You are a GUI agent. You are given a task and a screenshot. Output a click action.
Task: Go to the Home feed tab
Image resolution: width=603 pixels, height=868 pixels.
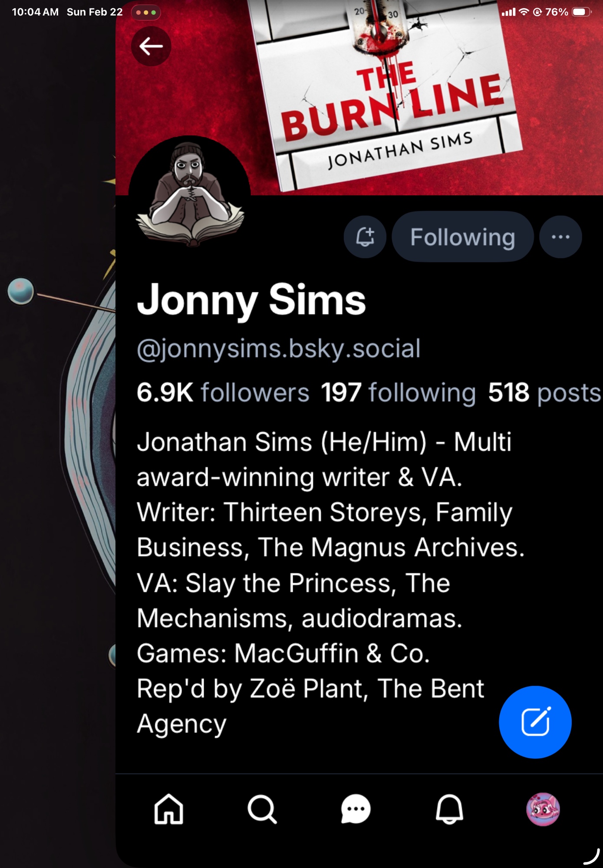(x=168, y=809)
